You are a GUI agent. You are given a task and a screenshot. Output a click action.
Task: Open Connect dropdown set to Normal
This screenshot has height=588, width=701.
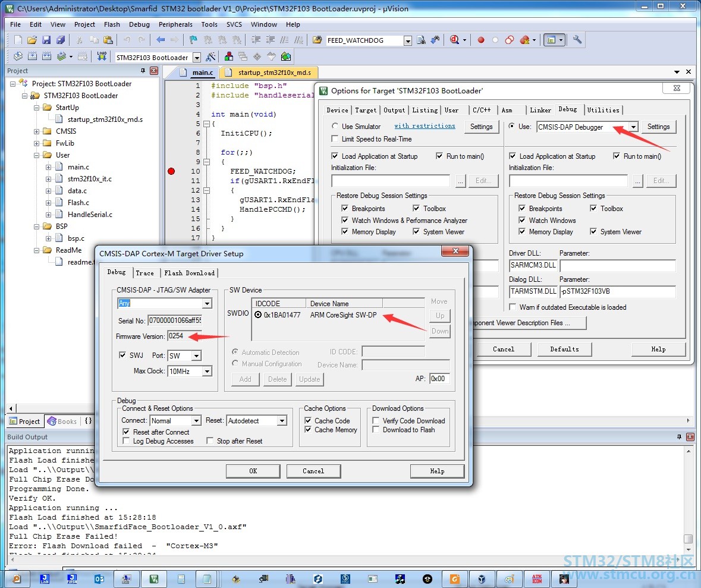[196, 421]
